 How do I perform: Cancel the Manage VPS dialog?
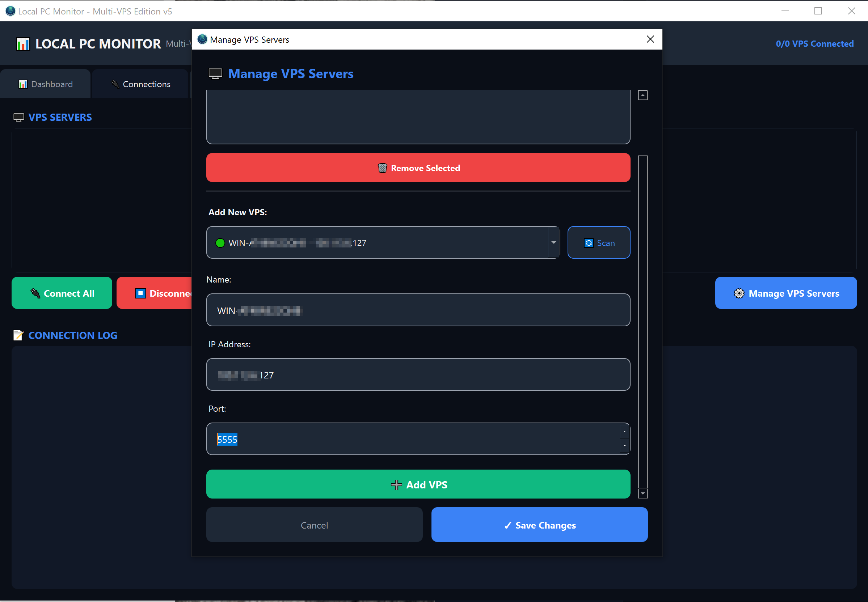click(x=314, y=525)
